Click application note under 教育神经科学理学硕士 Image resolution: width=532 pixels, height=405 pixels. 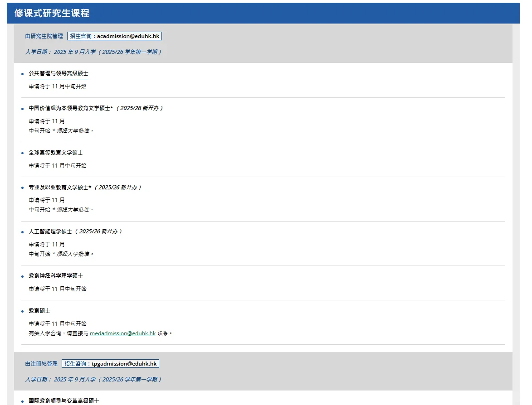(57, 289)
